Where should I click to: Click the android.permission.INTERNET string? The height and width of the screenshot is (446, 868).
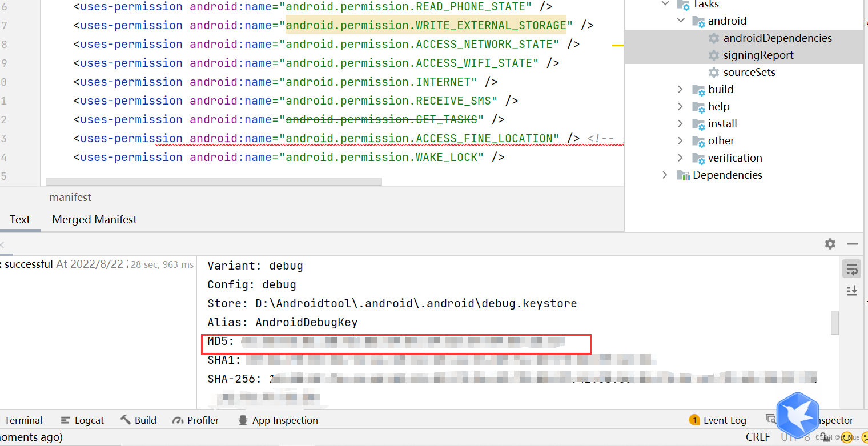point(378,82)
